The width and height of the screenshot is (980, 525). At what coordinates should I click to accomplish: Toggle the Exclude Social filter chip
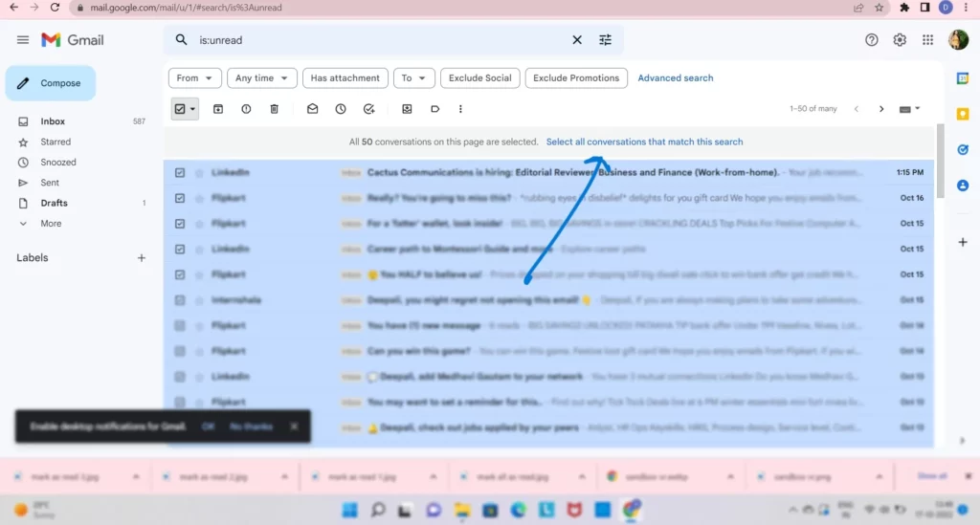pyautogui.click(x=480, y=78)
